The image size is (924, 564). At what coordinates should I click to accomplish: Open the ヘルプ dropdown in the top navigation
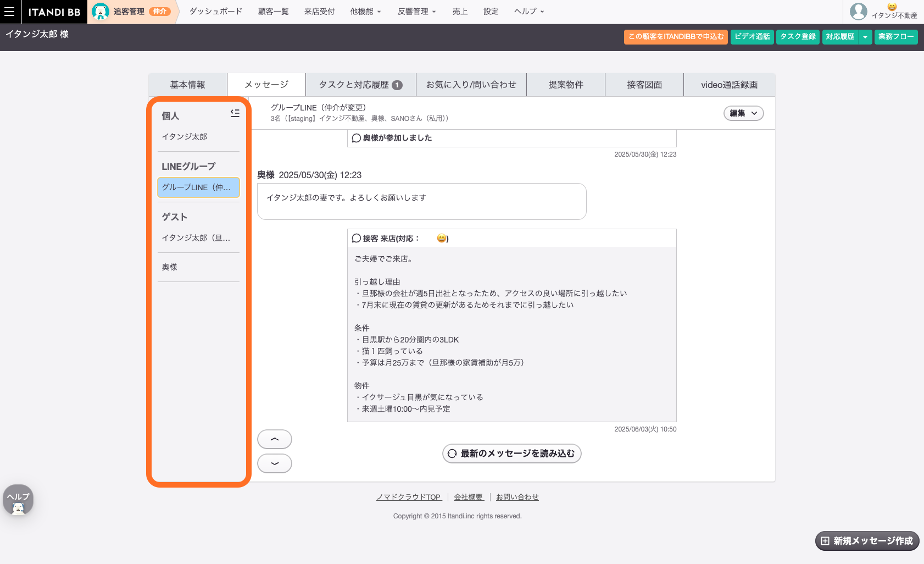[529, 12]
